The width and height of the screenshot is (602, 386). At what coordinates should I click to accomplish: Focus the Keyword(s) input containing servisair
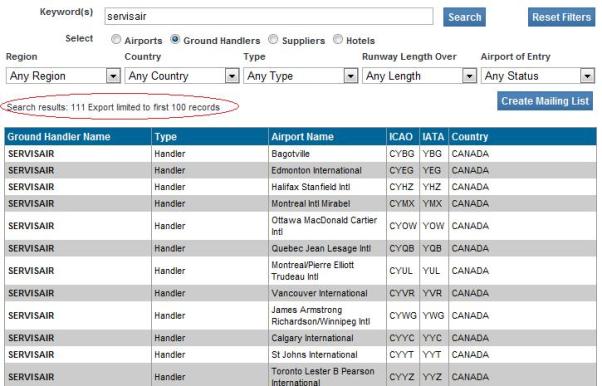(269, 17)
